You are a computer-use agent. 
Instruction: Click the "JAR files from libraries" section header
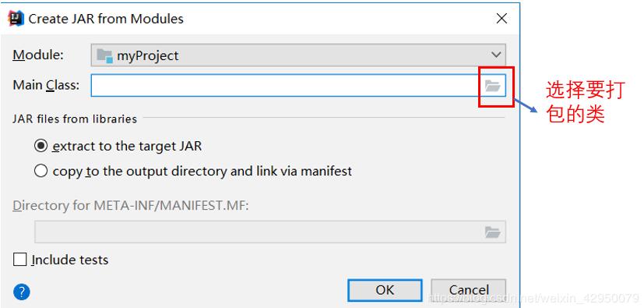click(x=75, y=119)
